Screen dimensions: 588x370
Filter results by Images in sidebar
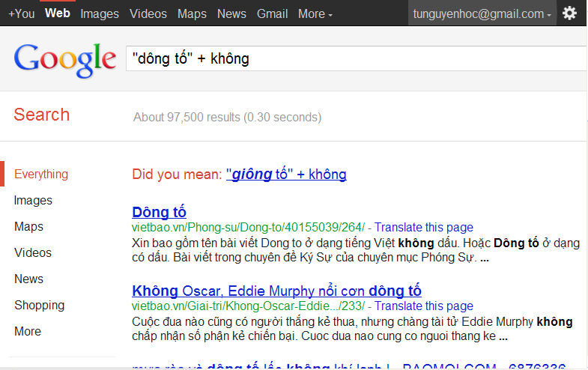click(33, 200)
